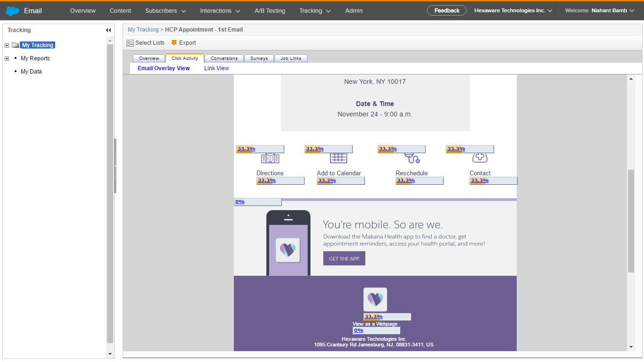Click the Select Lists icon

pos(130,43)
